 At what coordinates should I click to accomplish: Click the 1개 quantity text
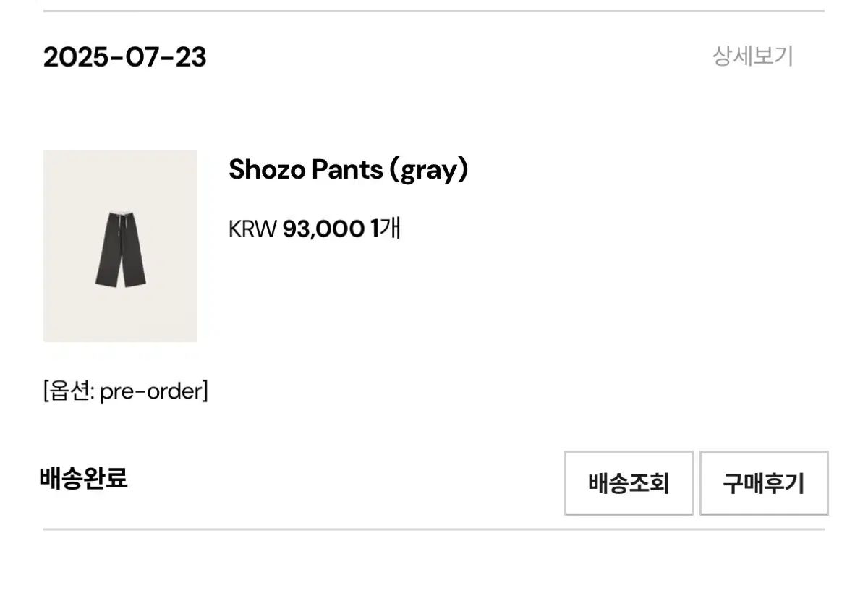(386, 229)
